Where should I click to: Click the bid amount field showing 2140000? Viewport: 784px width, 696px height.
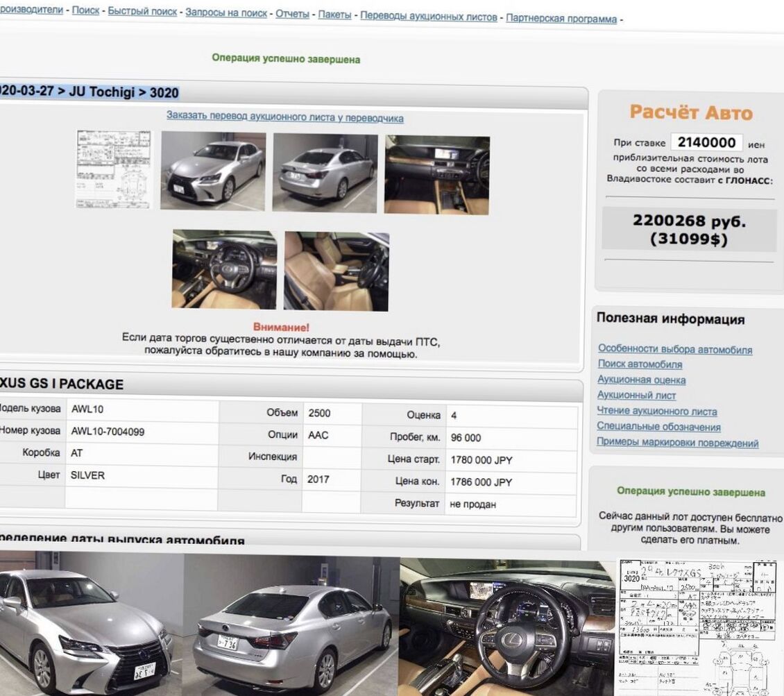[706, 143]
